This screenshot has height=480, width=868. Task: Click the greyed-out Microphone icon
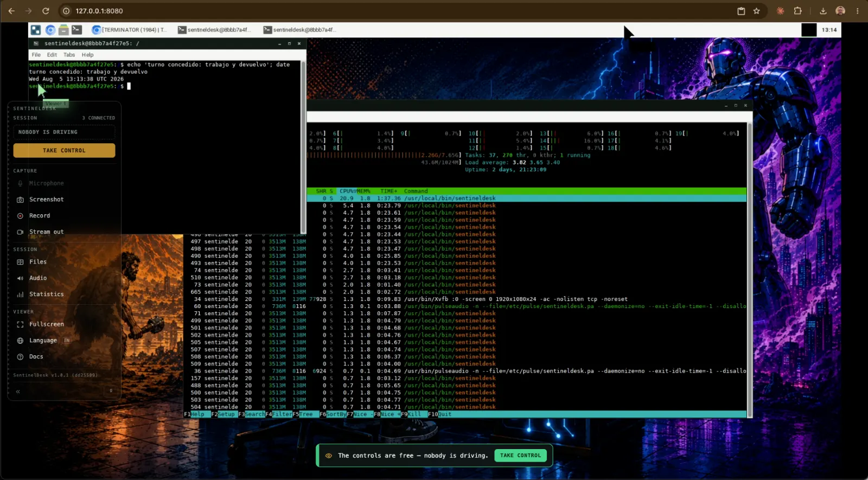(20, 183)
